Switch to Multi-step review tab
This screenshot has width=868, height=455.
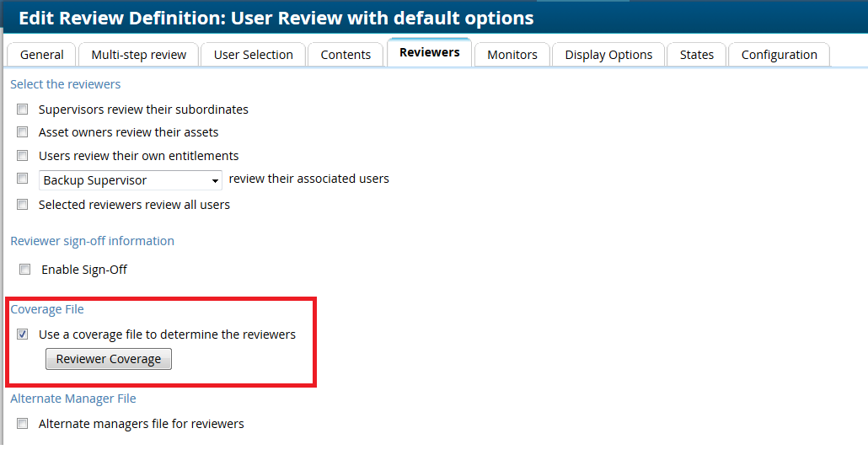(x=139, y=55)
